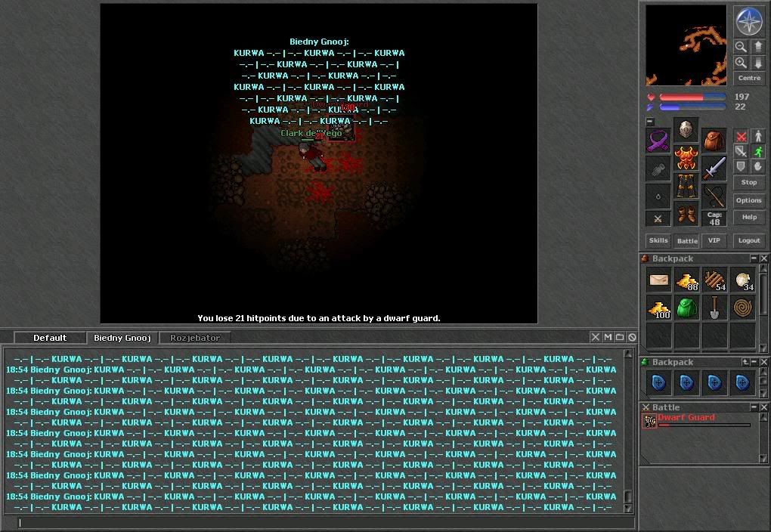Enable offensive fighting mode (red swords)
Image resolution: width=771 pixels, height=532 pixels.
pyautogui.click(x=741, y=137)
